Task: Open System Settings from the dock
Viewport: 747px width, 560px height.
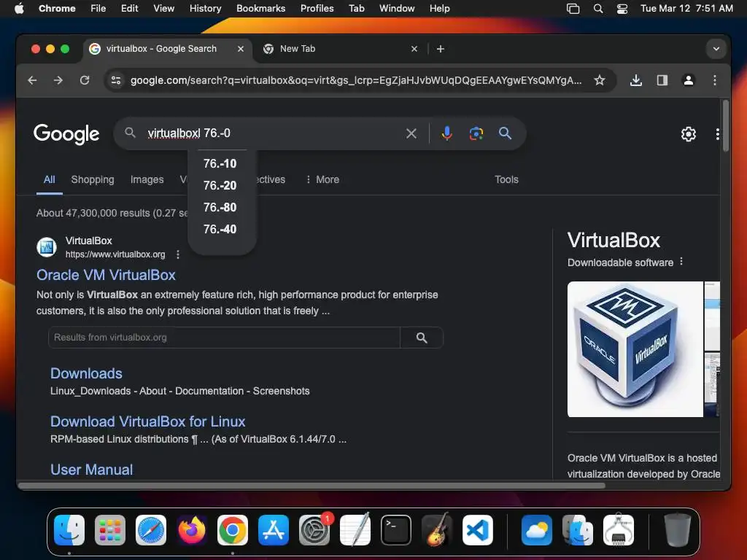Action: tap(314, 530)
